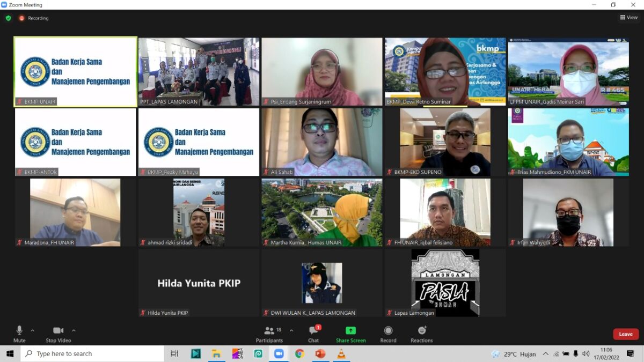The image size is (644, 362).
Task: Open PowerPoint from the taskbar
Action: tap(320, 353)
